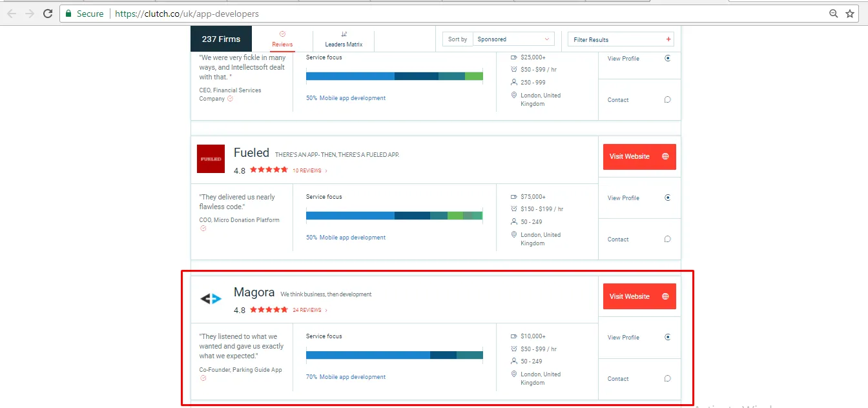
Task: Click the employees icon beside Fueled's 50 - 249
Action: point(514,222)
